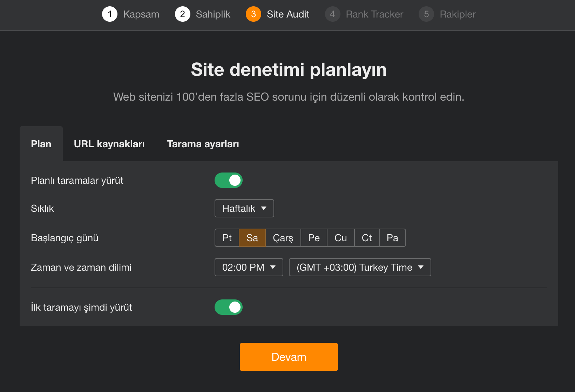Click the currently selected Sa day
This screenshot has width=575, height=392.
252,238
